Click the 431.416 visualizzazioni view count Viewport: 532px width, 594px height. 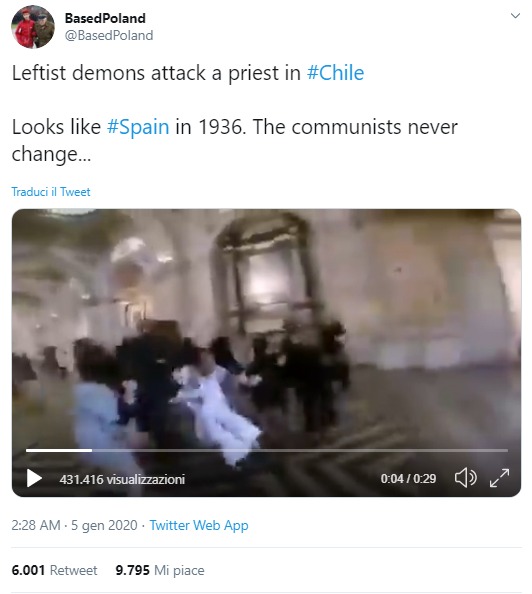pyautogui.click(x=122, y=479)
